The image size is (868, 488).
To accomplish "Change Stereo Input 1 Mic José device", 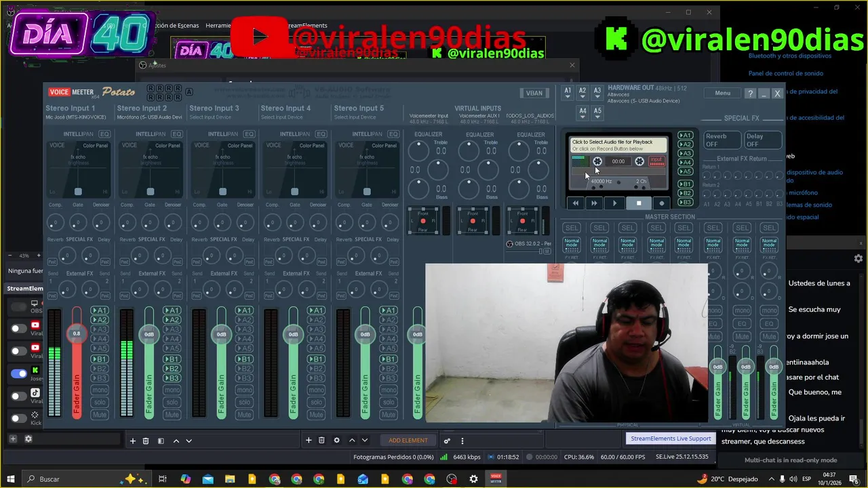I will [75, 117].
